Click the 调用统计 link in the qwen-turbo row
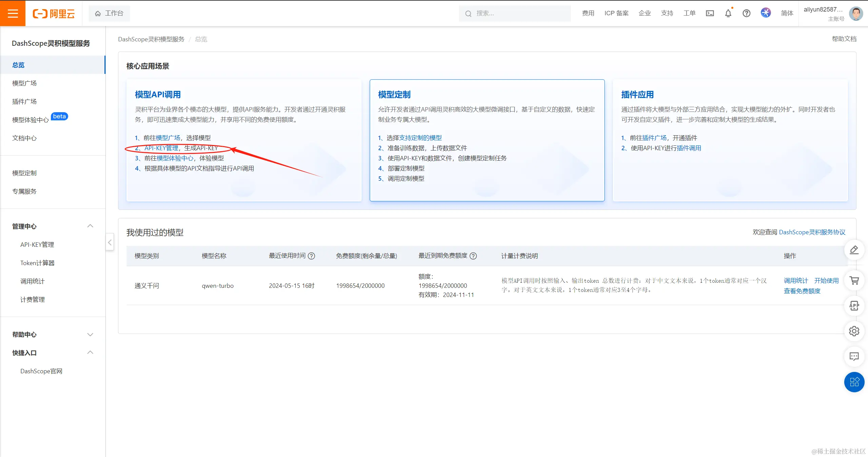This screenshot has height=457, width=868. click(x=795, y=281)
